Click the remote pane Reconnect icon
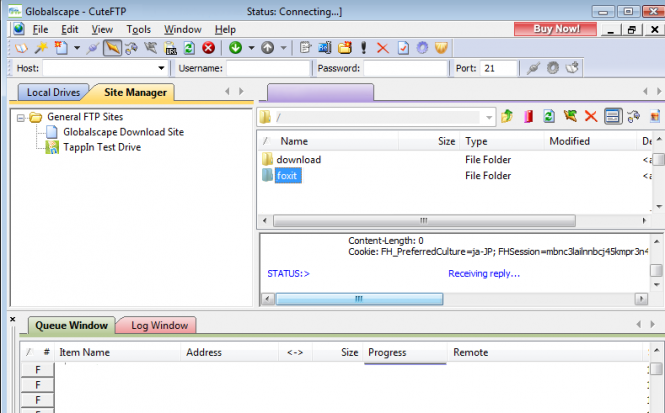Image resolution: width=665 pixels, height=413 pixels. [x=634, y=116]
